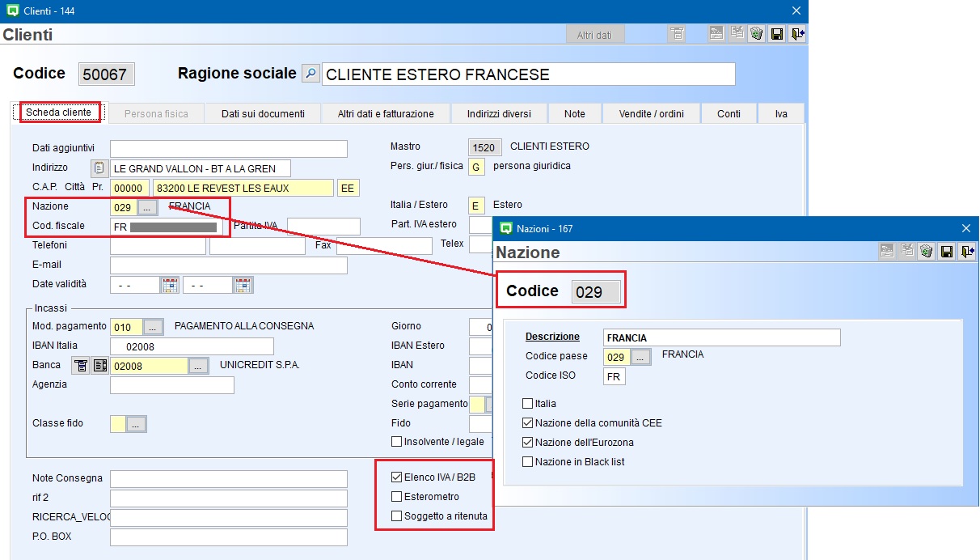980x560 pixels.
Task: Click the delete recycle bin icon in Clienti toolbar
Action: (757, 34)
